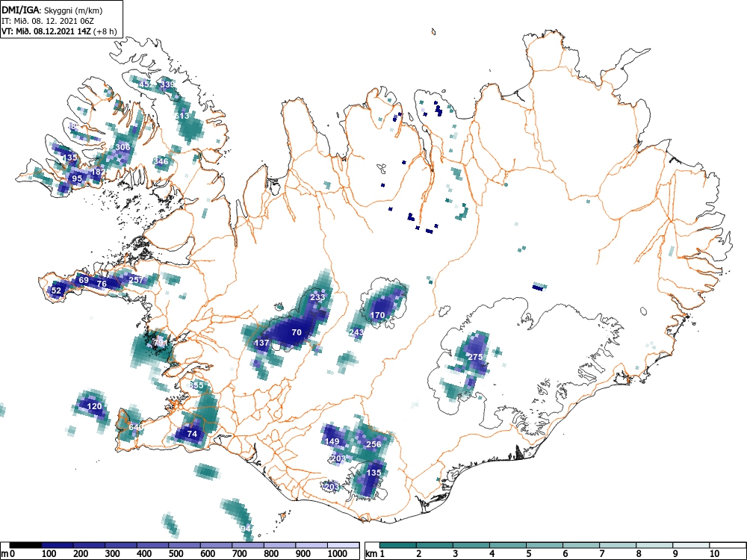
Task: Select the "306" value in the Westfjords
Action: click(x=123, y=147)
